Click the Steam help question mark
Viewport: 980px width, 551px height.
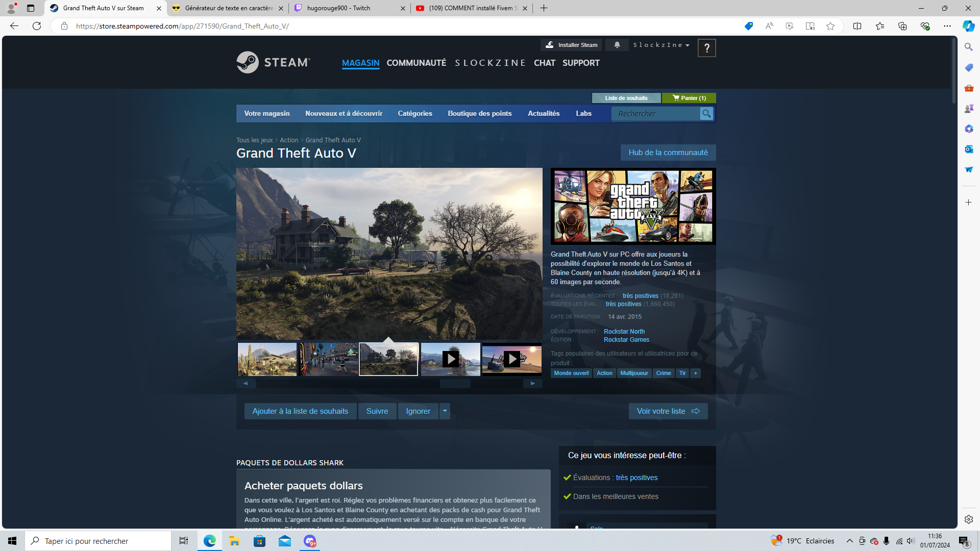706,48
